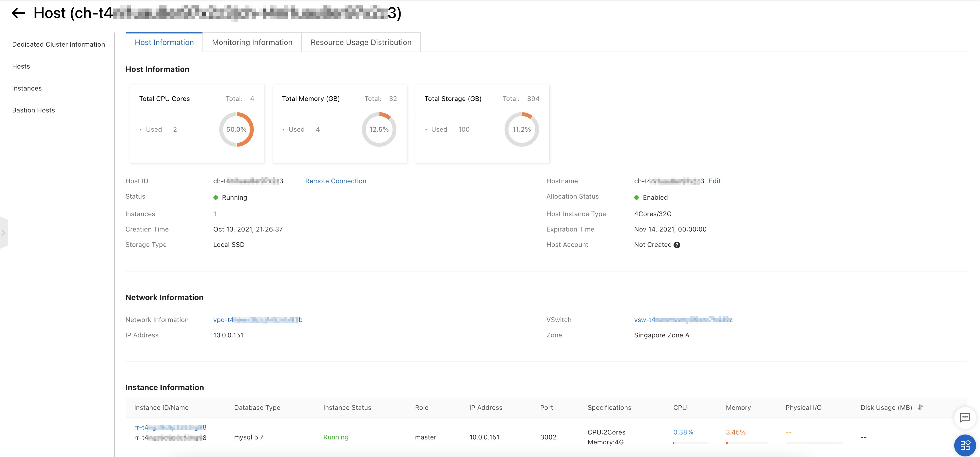Go to Dedicated Cluster Information menu
The image size is (980, 457).
pyautogui.click(x=58, y=44)
